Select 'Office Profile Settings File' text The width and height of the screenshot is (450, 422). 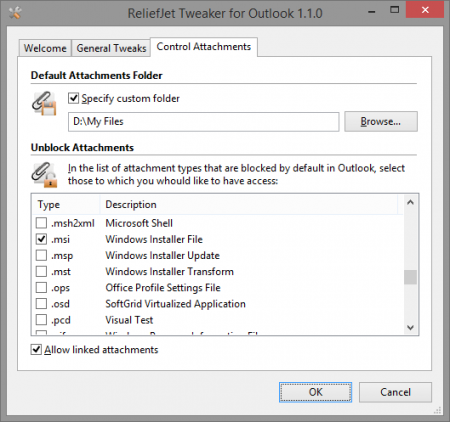(x=163, y=288)
